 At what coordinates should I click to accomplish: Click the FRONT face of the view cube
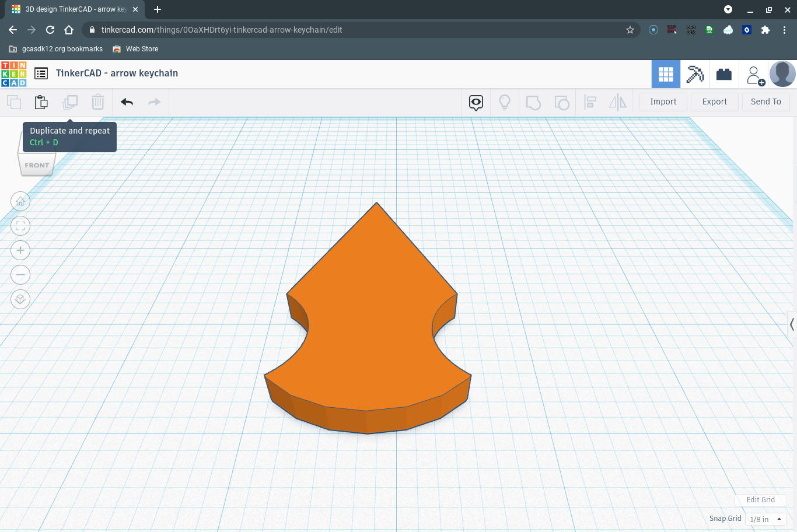coord(37,165)
